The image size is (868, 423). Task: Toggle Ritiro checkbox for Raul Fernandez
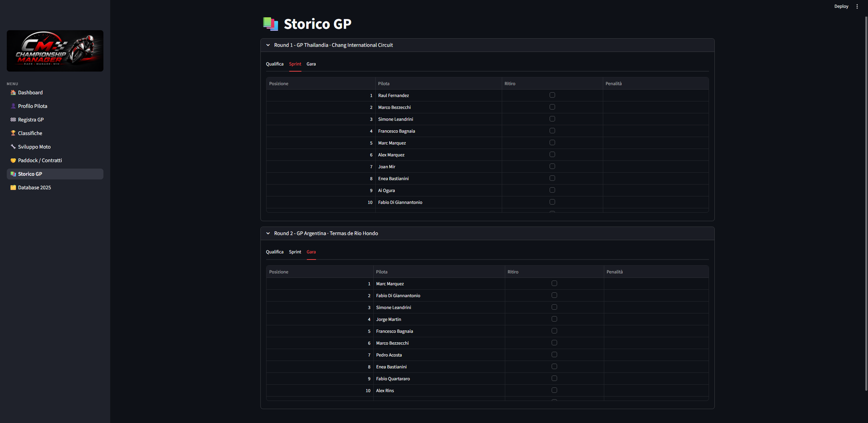point(552,95)
